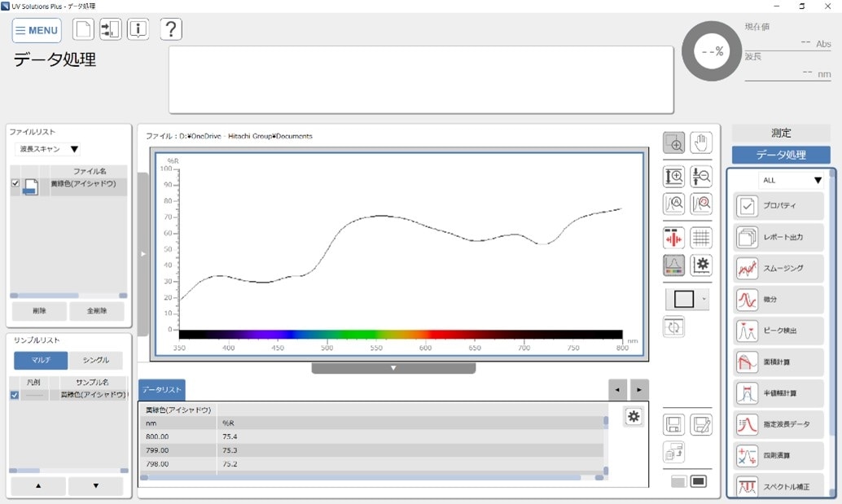Click the spectrum color bar display icon

pyautogui.click(x=673, y=265)
